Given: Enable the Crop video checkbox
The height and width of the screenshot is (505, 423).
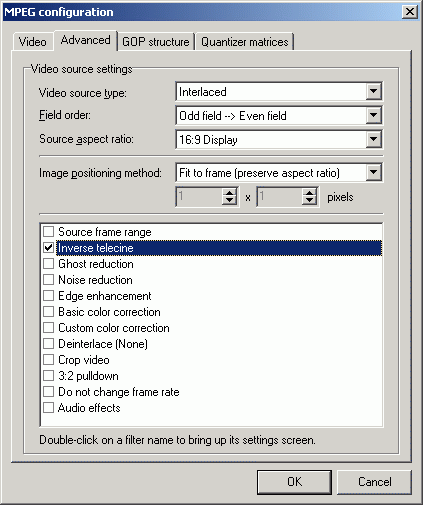Looking at the screenshot, I should pos(49,360).
